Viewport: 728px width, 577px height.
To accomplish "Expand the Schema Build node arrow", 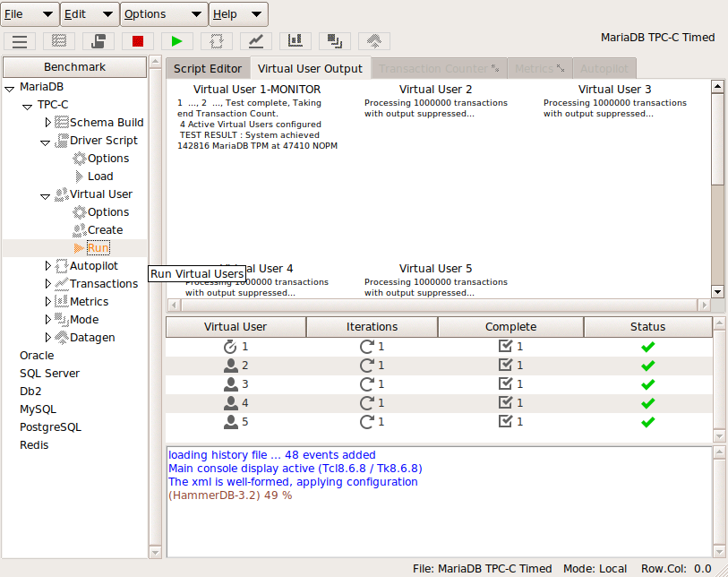I will pyautogui.click(x=47, y=122).
